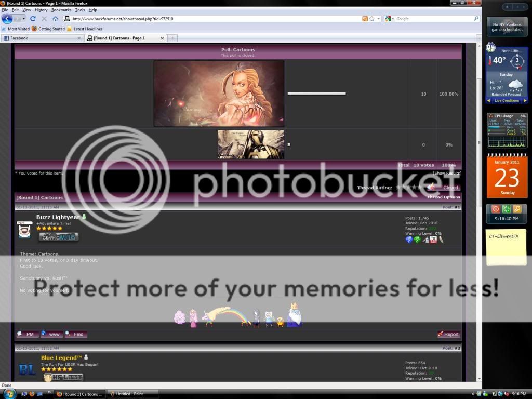Open the Latest Headlines feed bookmark

pyautogui.click(x=85, y=29)
